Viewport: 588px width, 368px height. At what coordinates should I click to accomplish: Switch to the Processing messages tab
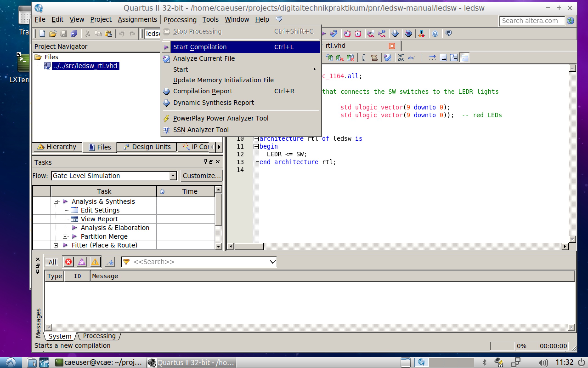[x=99, y=336]
